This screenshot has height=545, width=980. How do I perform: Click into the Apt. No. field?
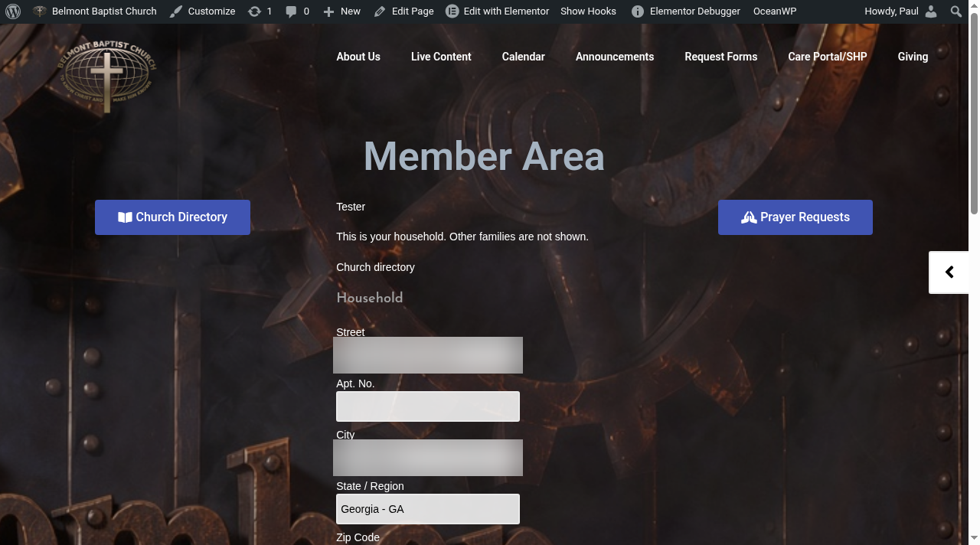(x=428, y=406)
